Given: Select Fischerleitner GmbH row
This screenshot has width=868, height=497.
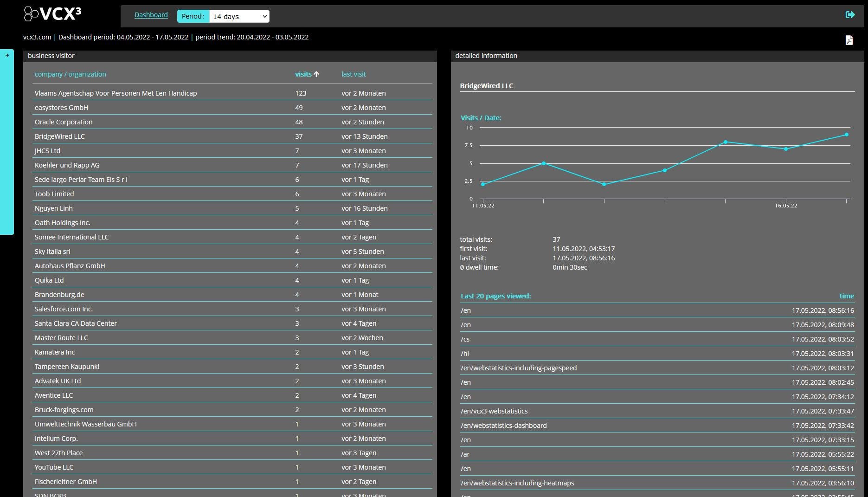Looking at the screenshot, I should click(x=232, y=482).
